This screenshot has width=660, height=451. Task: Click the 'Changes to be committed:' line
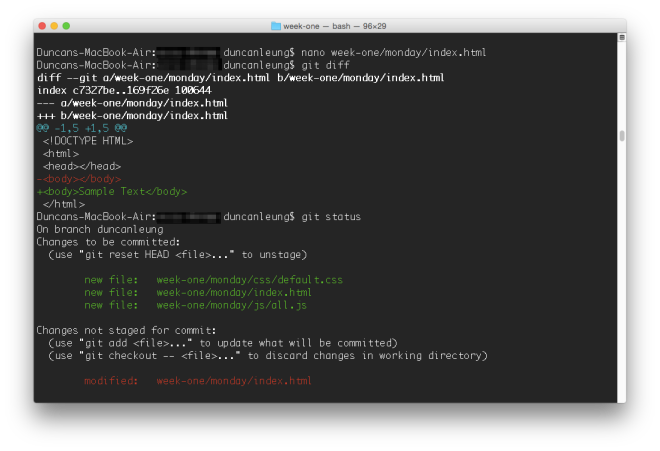coord(108,242)
